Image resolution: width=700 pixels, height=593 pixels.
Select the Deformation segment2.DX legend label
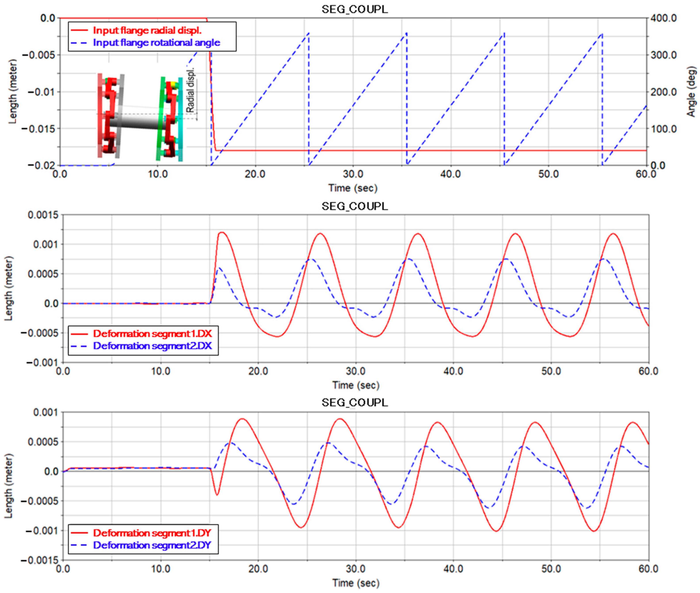pyautogui.click(x=152, y=346)
